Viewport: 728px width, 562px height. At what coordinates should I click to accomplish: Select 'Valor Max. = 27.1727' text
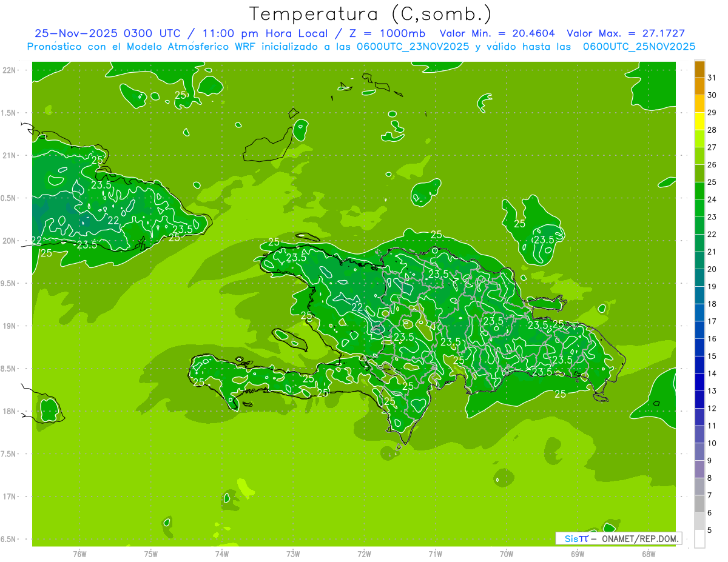626,33
